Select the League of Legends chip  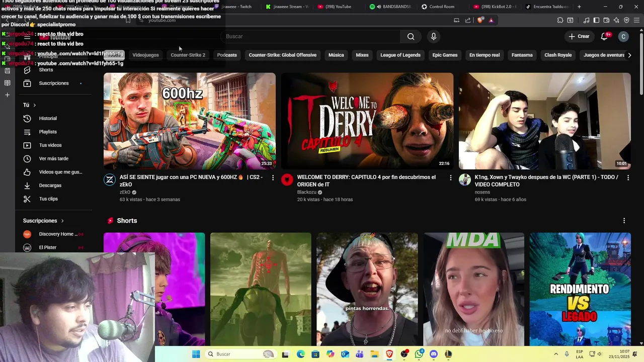[x=400, y=55]
